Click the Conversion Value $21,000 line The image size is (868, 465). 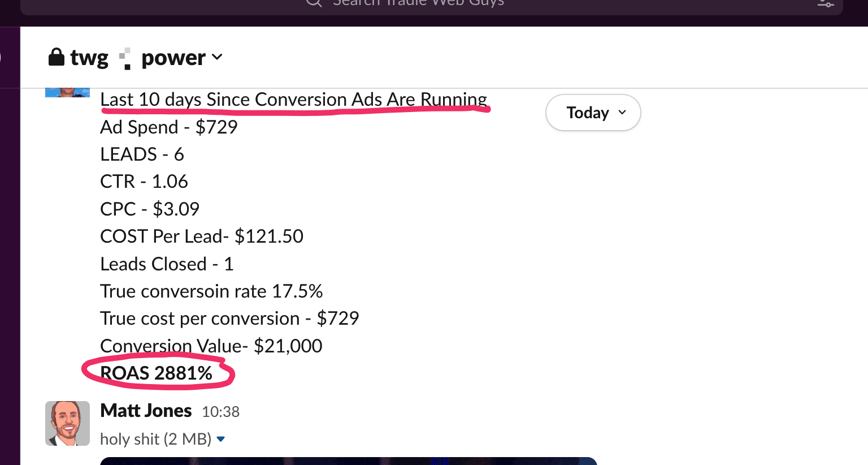[x=211, y=346]
